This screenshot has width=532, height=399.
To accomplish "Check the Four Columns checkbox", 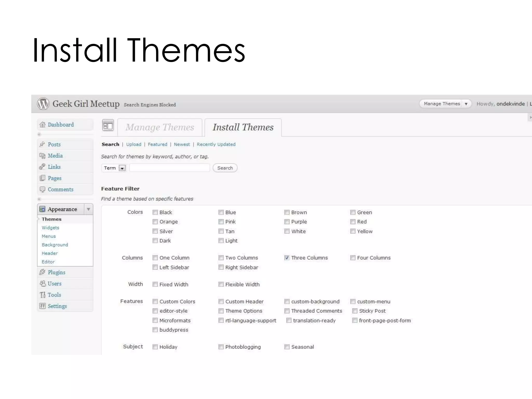I will coord(353,258).
